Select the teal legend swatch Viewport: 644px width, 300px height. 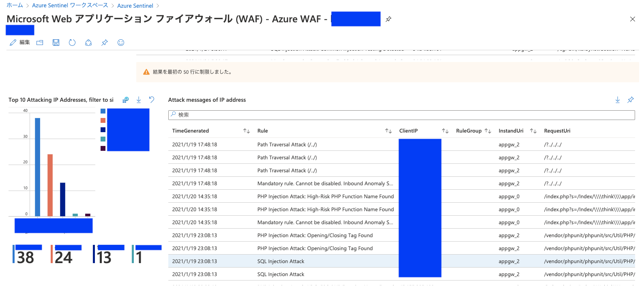click(103, 139)
